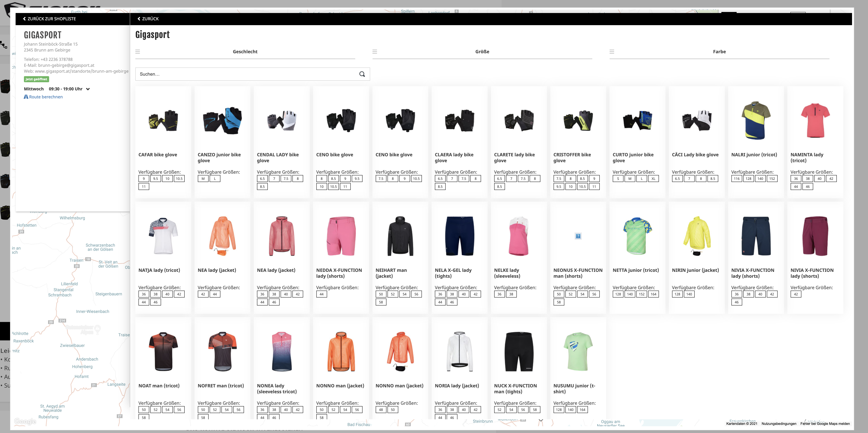Open CANIZO junior bike glove image
The width and height of the screenshot is (868, 433).
point(222,120)
